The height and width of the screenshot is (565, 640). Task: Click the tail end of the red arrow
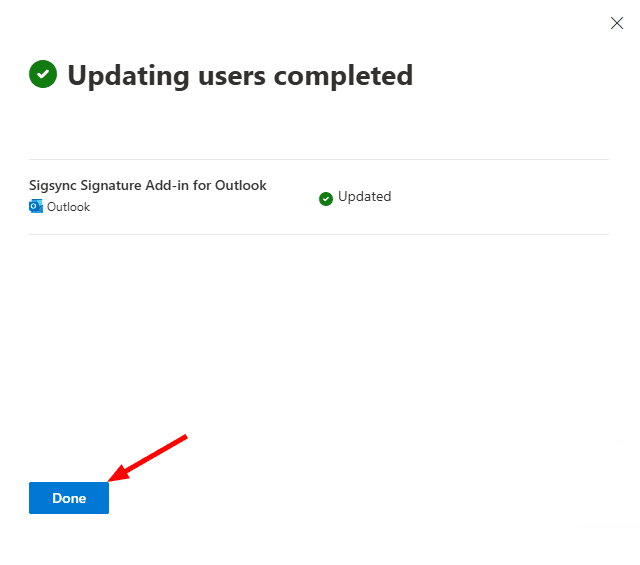point(185,436)
